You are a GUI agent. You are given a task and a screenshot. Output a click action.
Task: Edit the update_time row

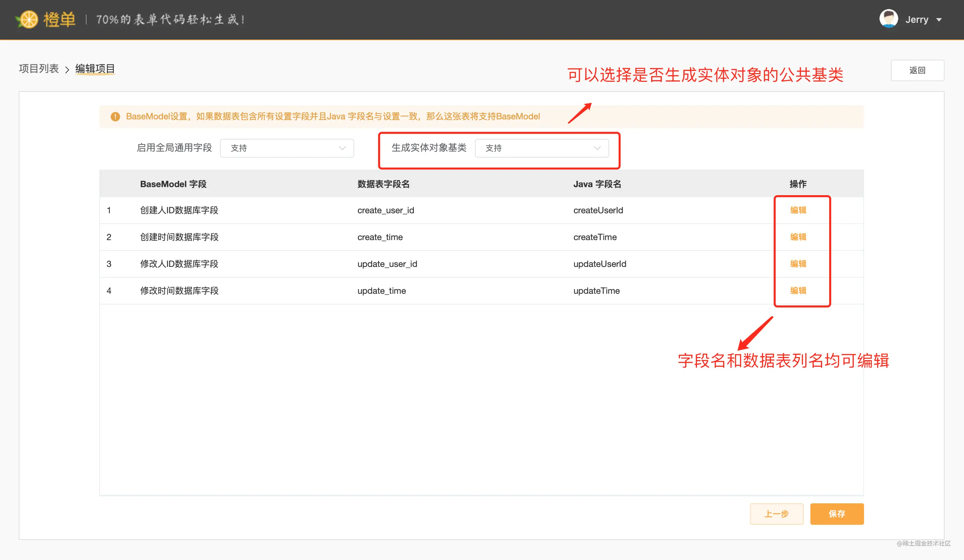pos(798,290)
